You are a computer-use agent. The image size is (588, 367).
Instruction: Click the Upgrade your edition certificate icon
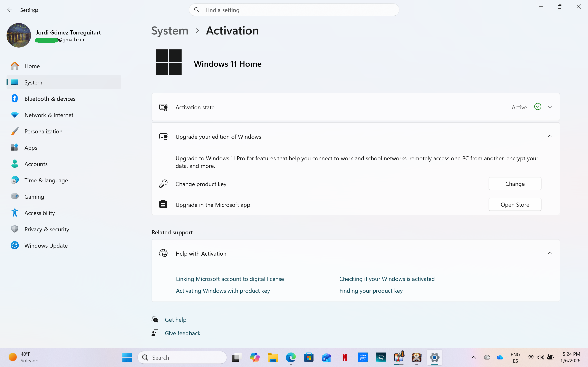click(x=163, y=137)
